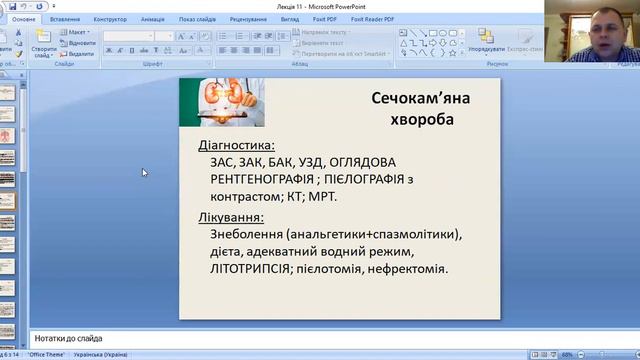Image resolution: width=640 pixels, height=360 pixels.
Task: Decrease the list indent level
Action: [x=257, y=36]
